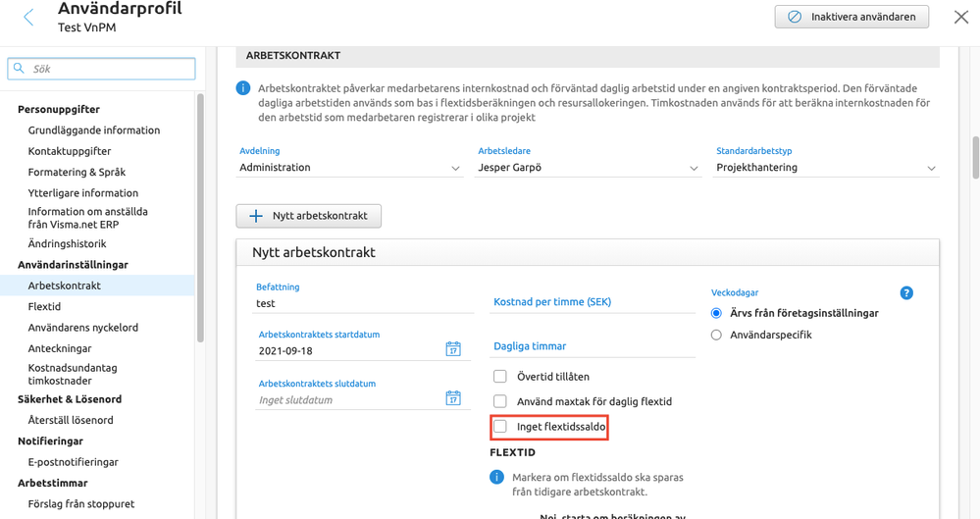
Task: Select Arbetskontrakt in sidebar
Action: coord(97,285)
